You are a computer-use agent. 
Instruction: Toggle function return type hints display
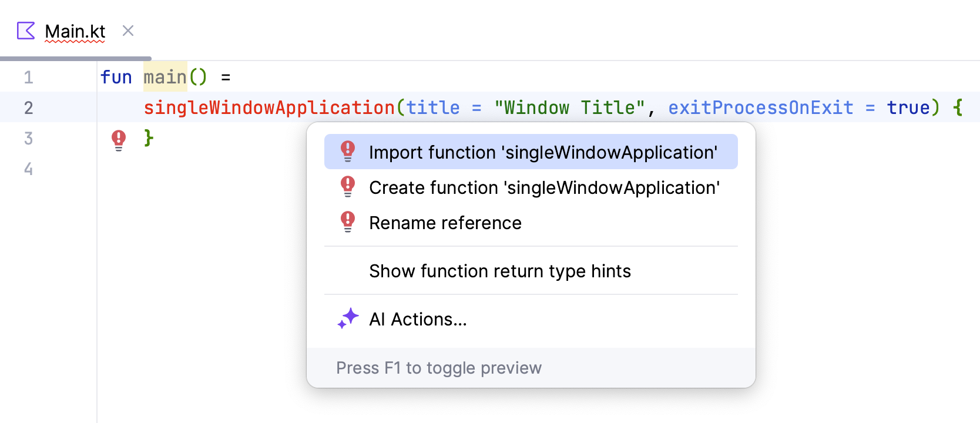tap(499, 271)
